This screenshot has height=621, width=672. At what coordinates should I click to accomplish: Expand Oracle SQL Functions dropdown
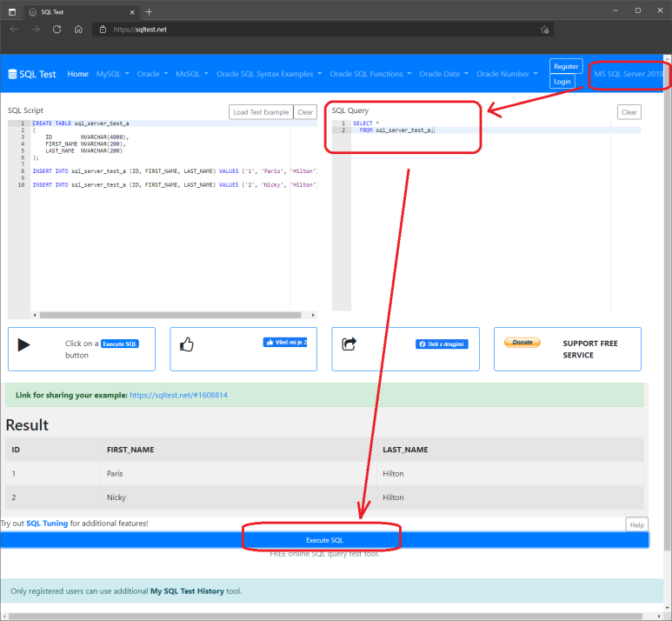point(370,74)
